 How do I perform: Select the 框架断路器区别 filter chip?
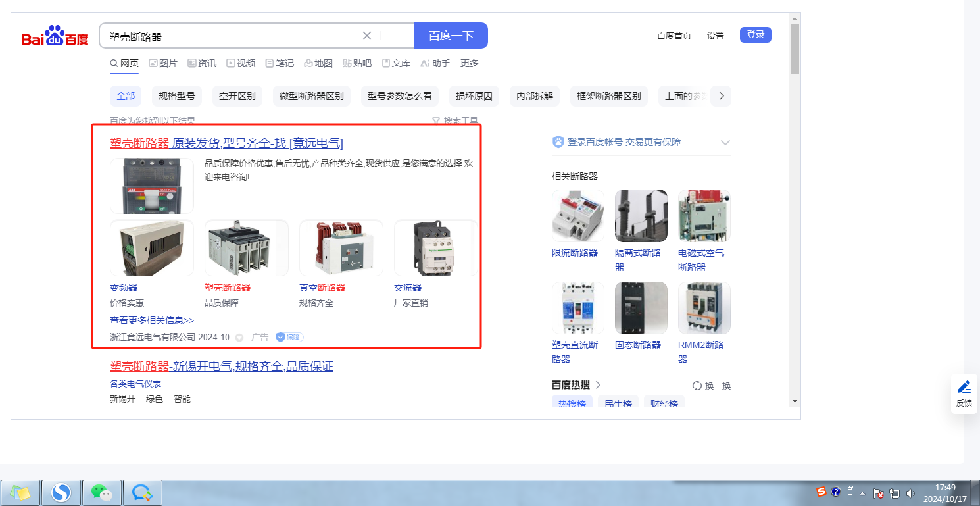609,96
